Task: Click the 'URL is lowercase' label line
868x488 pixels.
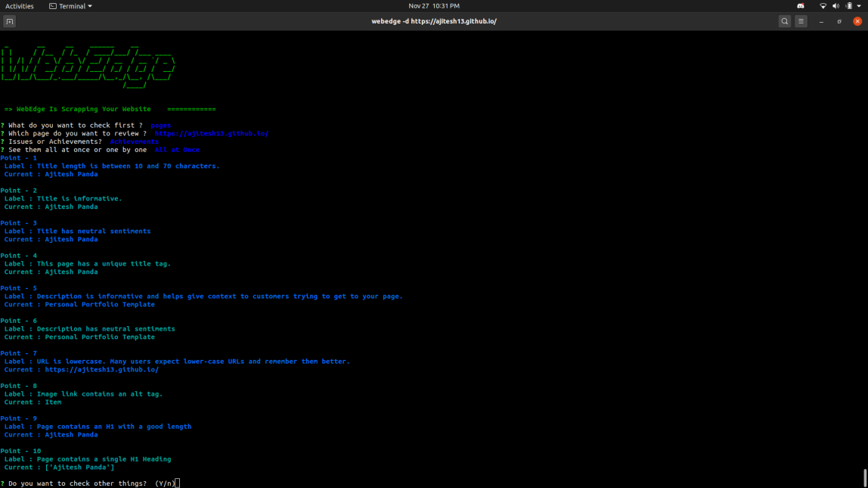Action: [x=177, y=361]
